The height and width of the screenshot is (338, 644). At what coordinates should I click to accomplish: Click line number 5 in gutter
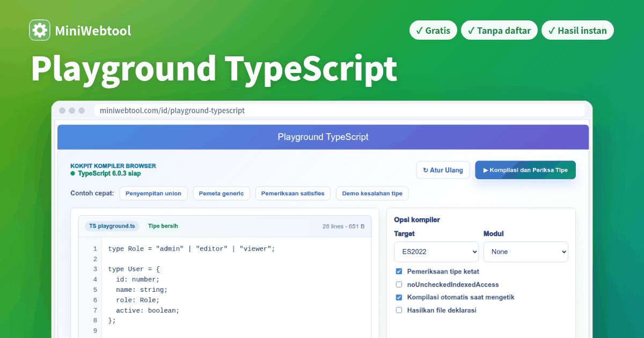[x=95, y=290]
